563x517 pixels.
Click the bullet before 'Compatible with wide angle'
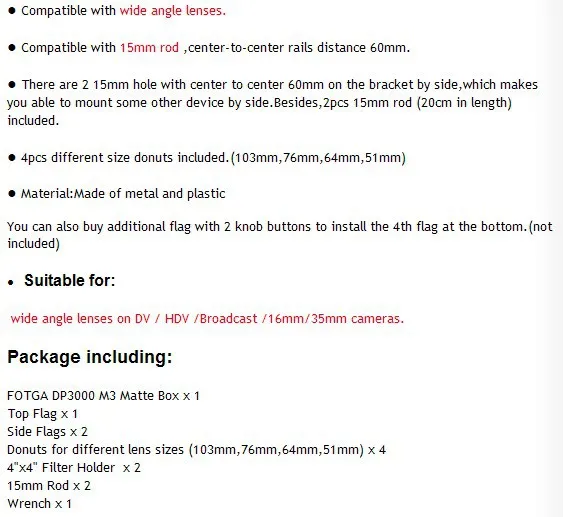[x=12, y=11]
